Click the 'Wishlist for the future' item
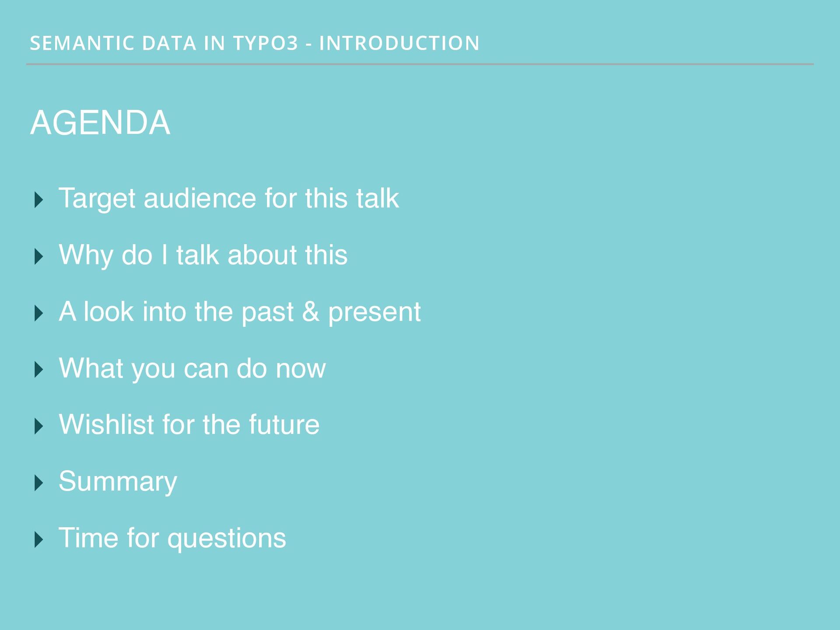 click(189, 424)
